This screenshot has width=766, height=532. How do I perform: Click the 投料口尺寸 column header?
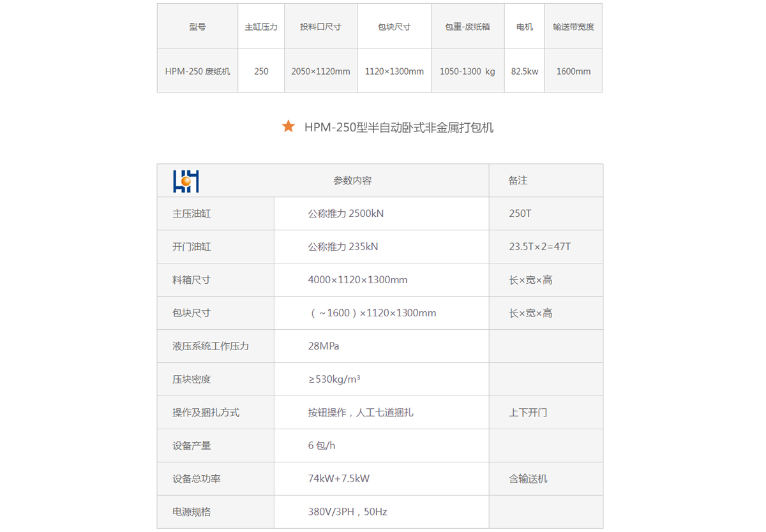[x=320, y=27]
